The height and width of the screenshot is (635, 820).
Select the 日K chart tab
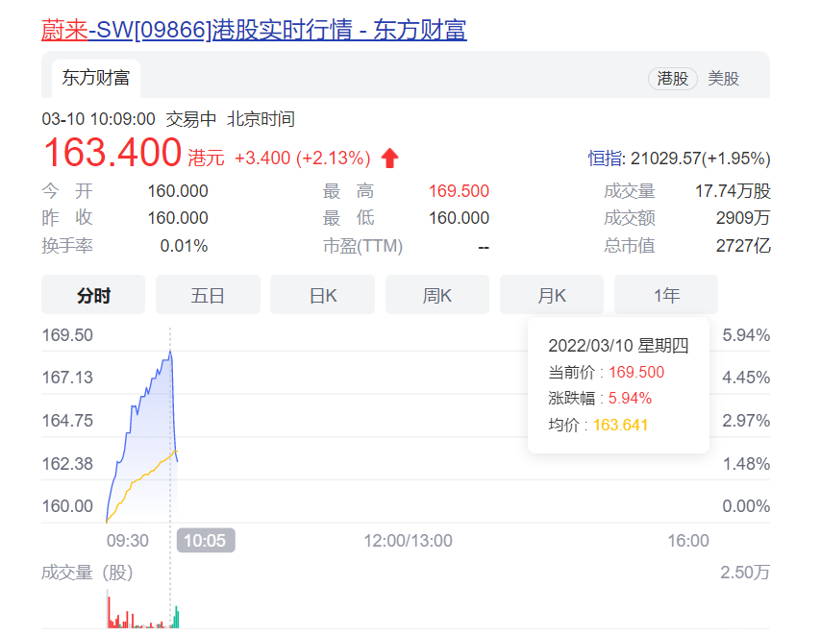click(x=322, y=294)
